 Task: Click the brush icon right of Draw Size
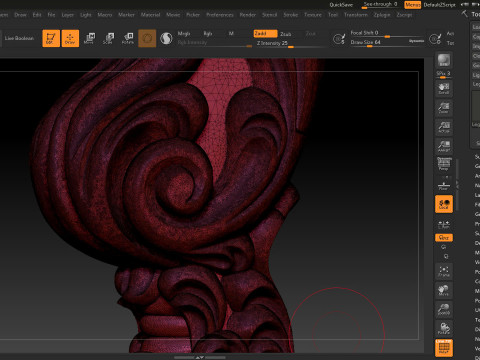coord(435,39)
